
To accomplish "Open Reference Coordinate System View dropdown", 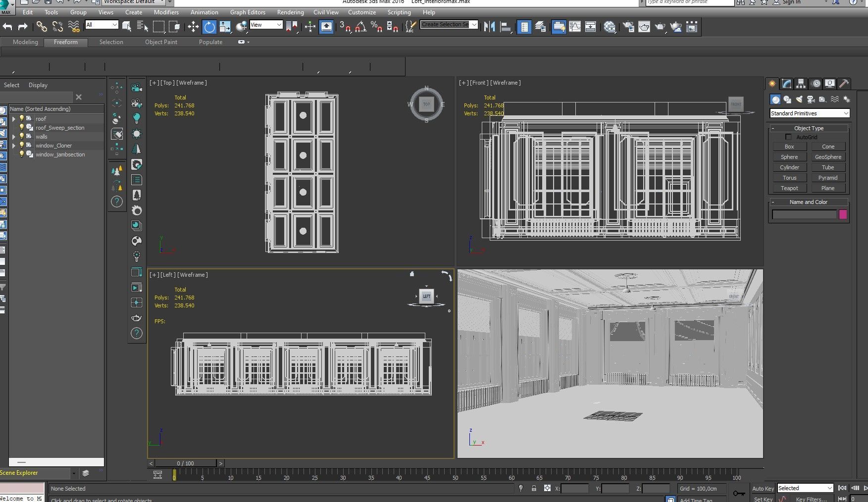I will [266, 25].
